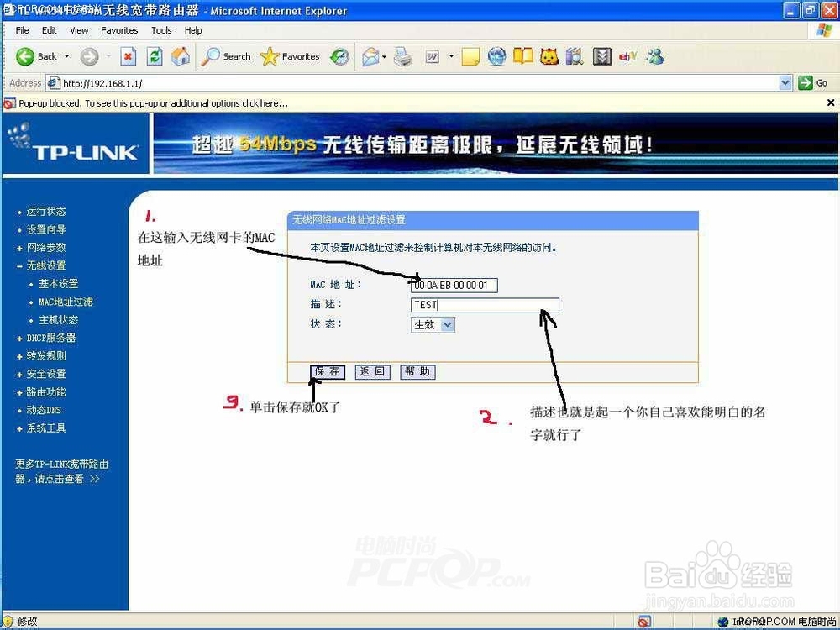Open 基本设置 wireless basic settings
The width and height of the screenshot is (840, 630).
pos(59,284)
